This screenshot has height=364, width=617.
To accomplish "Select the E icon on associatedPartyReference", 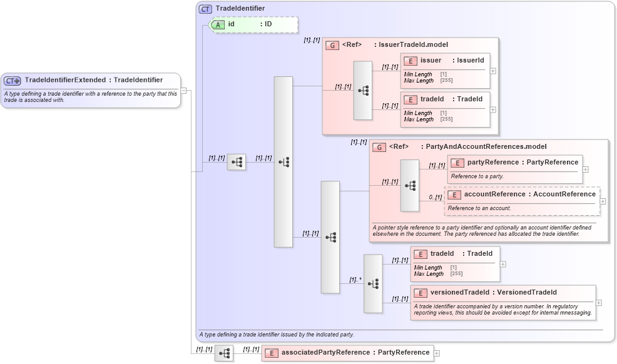I will pyautogui.click(x=270, y=353).
